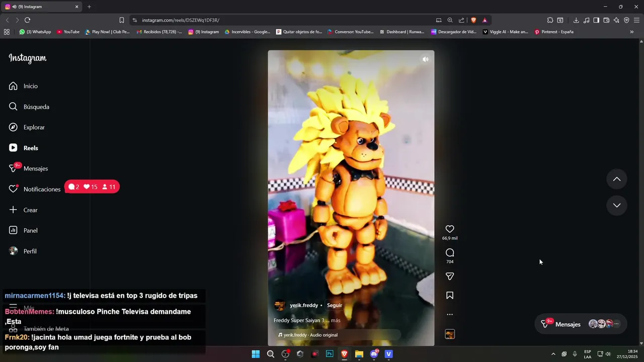Open reel more options three dots

tap(450, 315)
